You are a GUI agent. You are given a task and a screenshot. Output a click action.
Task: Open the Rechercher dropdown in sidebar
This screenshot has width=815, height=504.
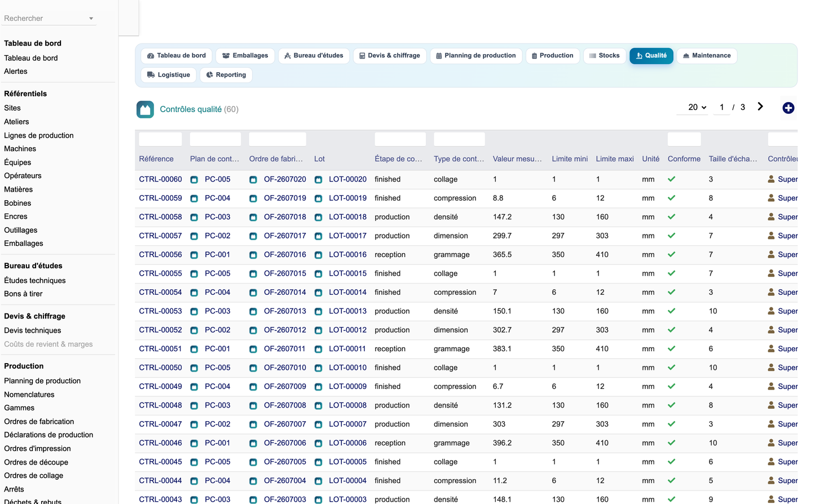click(50, 19)
